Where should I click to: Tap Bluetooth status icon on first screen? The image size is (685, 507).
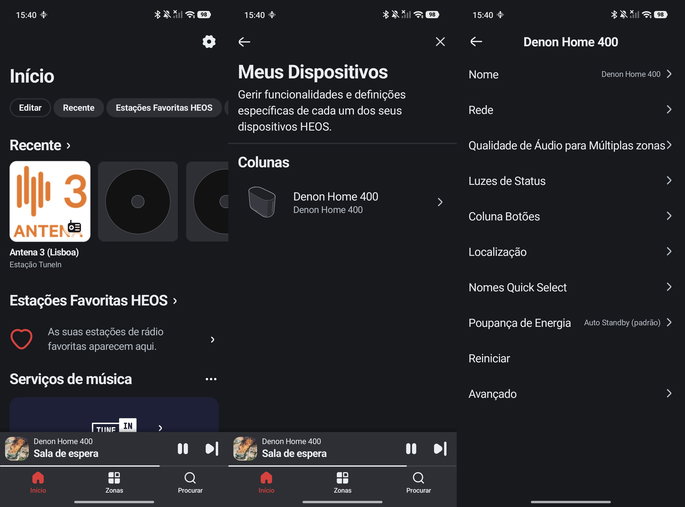tap(158, 14)
